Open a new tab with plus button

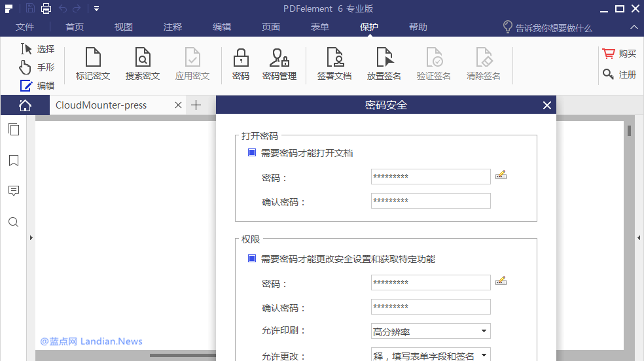click(196, 105)
